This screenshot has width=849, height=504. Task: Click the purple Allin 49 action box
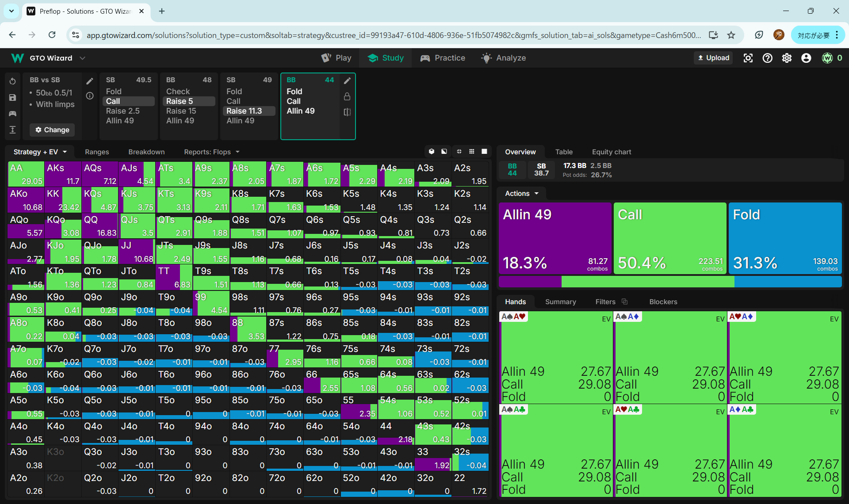(555, 238)
